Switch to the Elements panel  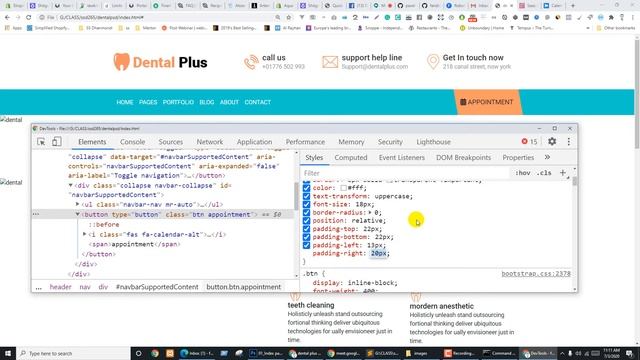click(x=92, y=142)
